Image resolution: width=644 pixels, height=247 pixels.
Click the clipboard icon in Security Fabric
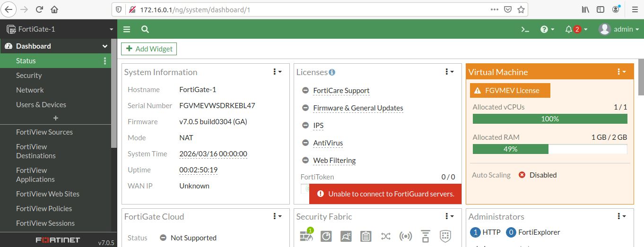tap(366, 236)
